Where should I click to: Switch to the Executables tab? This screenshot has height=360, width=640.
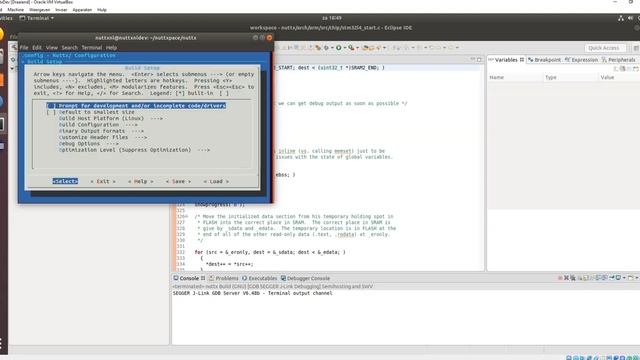click(x=259, y=278)
